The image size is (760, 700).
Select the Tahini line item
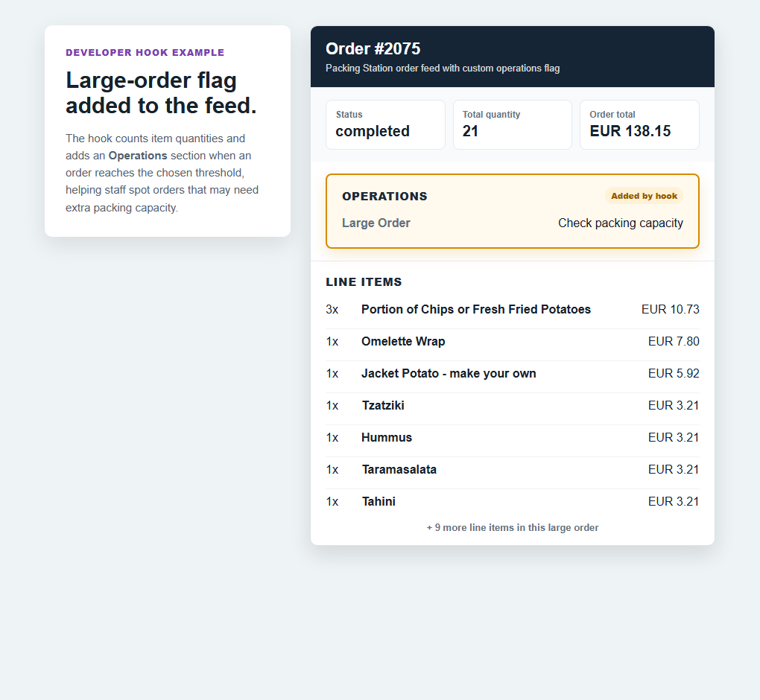(x=513, y=501)
